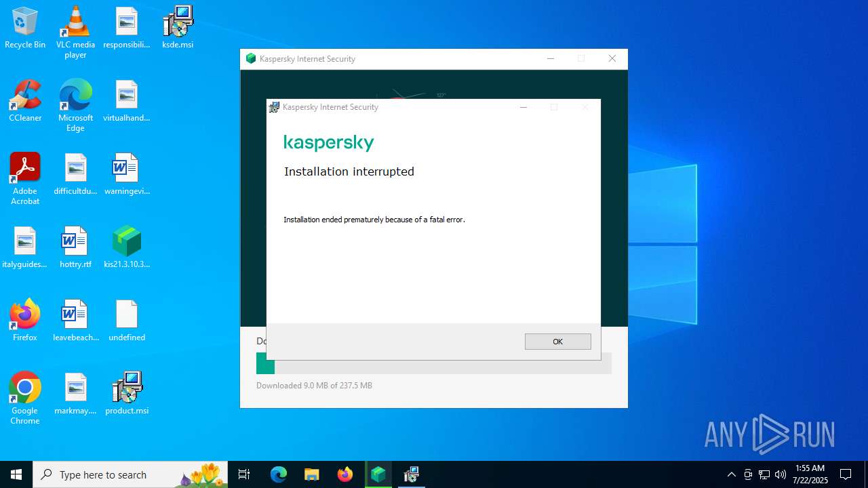Screen dimensions: 868x488
Task: Select the product.msi installer file
Action: (x=126, y=394)
